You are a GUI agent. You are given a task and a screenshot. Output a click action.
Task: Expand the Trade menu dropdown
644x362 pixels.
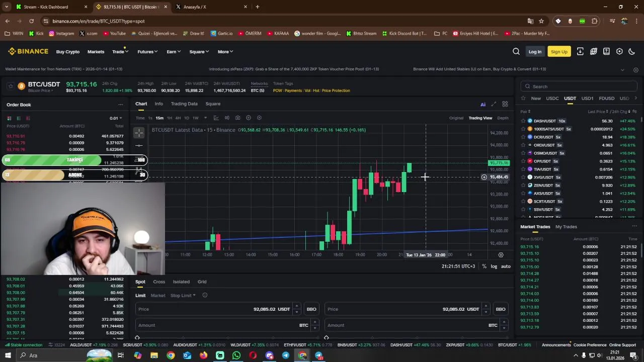click(120, 52)
